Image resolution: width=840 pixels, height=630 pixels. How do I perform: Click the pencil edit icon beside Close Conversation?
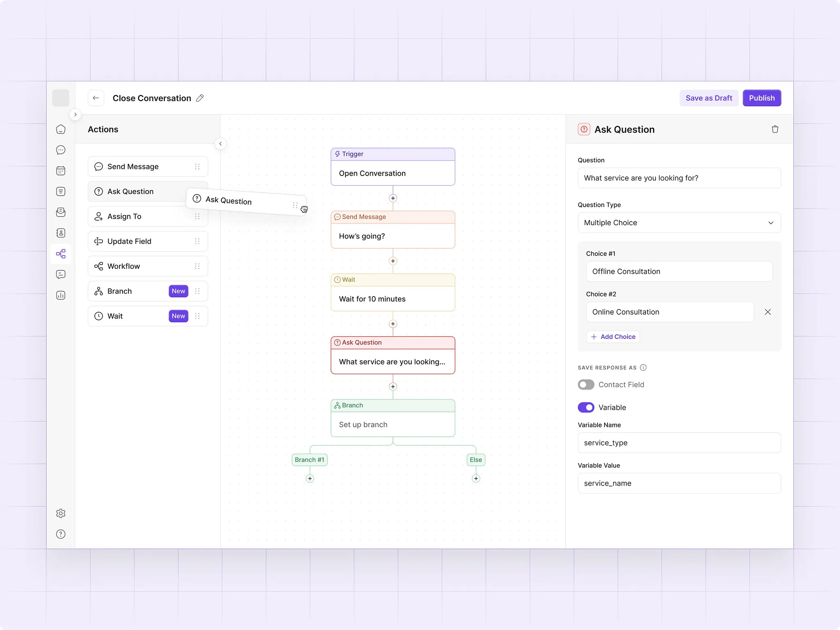coord(200,98)
